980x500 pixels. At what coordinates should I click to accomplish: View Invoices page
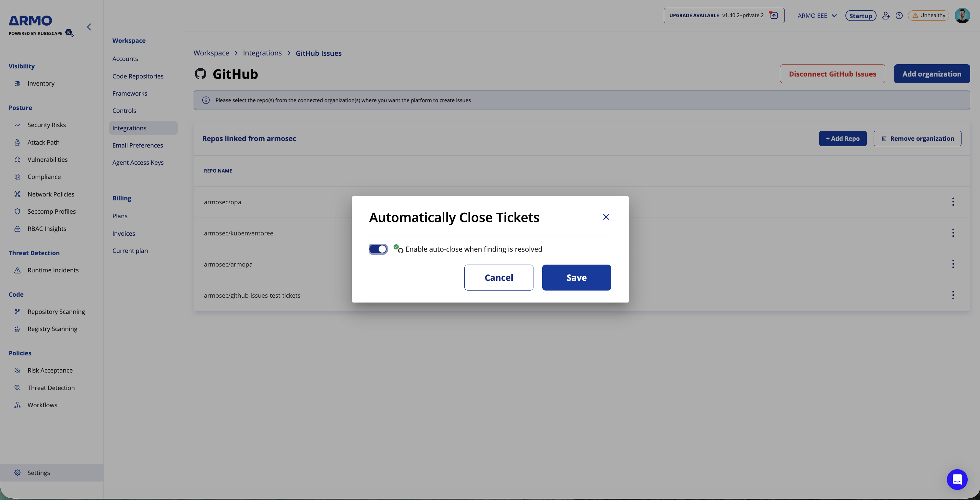coord(124,233)
